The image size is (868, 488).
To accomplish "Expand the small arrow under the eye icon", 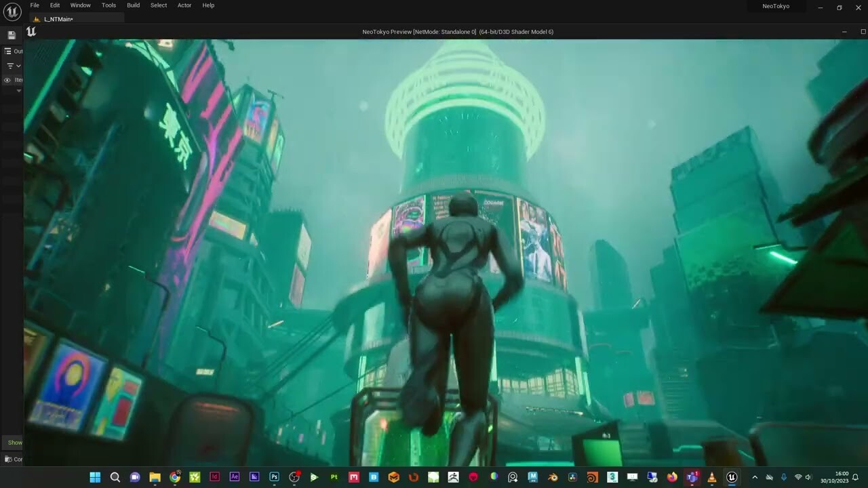I will click(19, 90).
